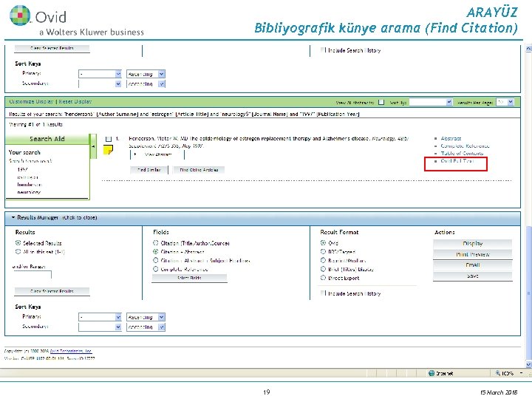Click the scrollbar down arrow
Viewport: 532px width, 399px height.
tap(528, 365)
